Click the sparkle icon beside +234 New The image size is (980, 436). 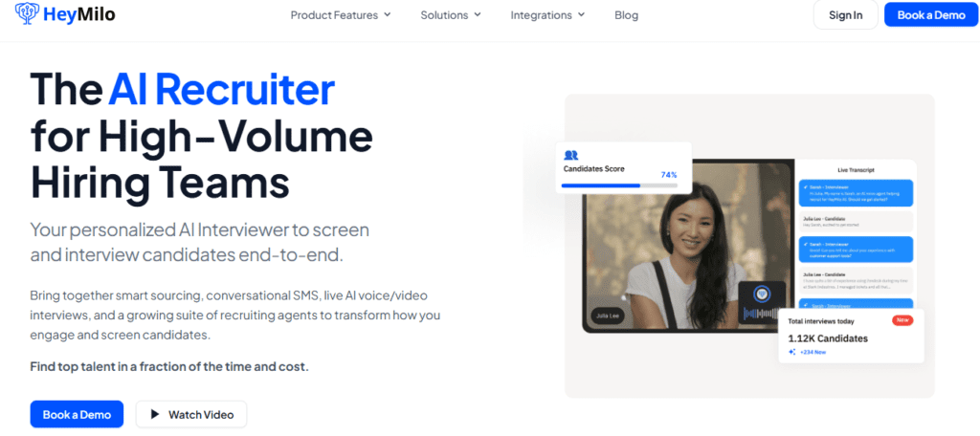pos(791,352)
